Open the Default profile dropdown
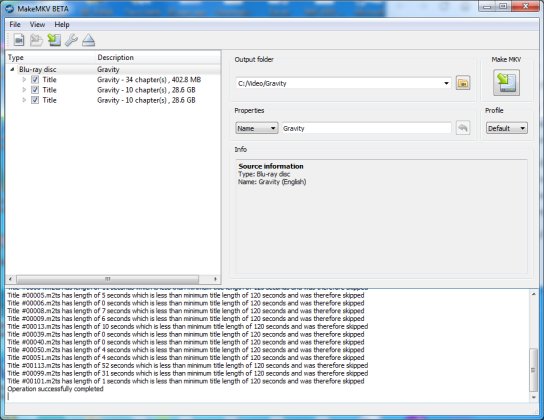 (507, 128)
